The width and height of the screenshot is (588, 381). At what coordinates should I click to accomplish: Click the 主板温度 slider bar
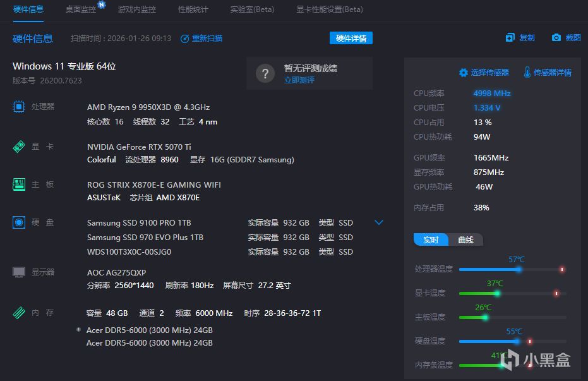click(512, 317)
